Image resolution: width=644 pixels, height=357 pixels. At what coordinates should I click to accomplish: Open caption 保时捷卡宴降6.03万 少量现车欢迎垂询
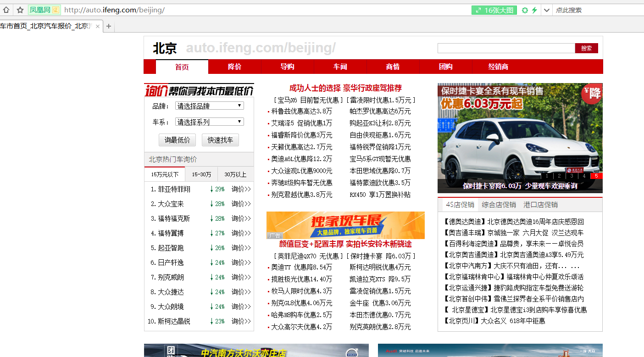pyautogui.click(x=520, y=186)
